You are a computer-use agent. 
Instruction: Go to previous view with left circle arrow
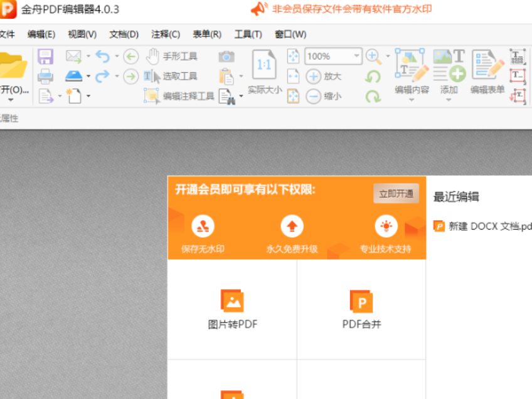[x=131, y=56]
